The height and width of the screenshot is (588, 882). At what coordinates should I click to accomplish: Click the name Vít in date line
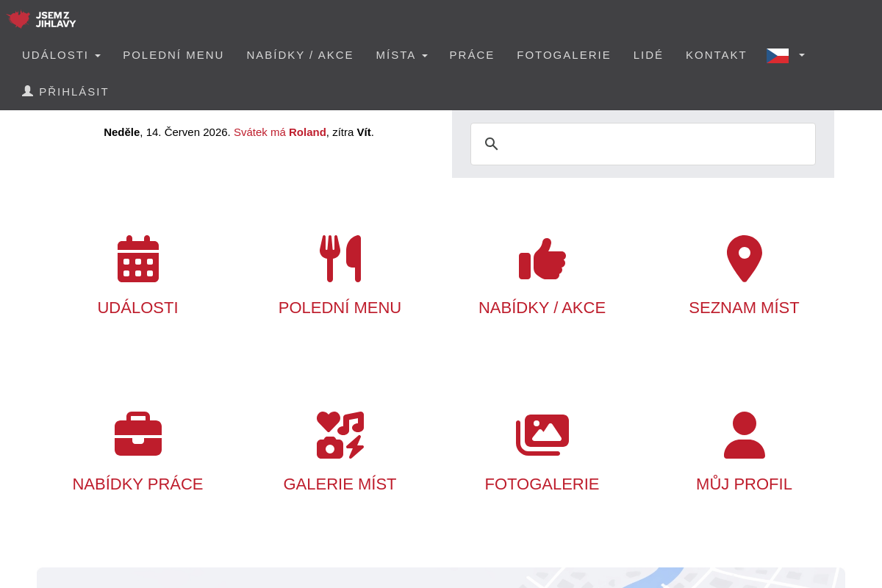(364, 132)
